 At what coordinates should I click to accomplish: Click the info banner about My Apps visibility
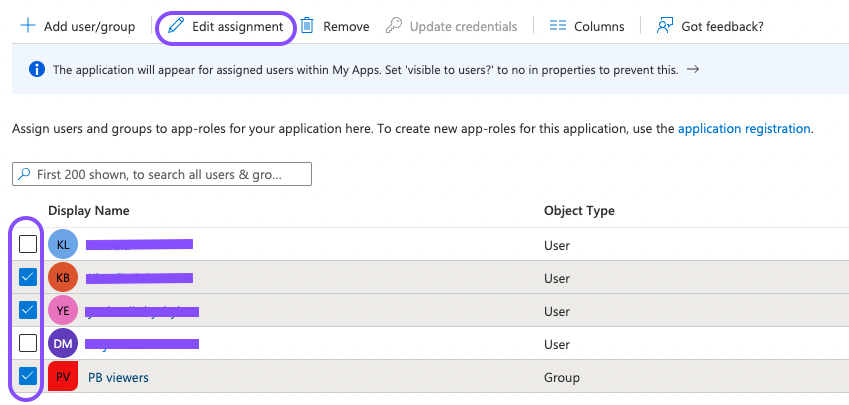430,69
